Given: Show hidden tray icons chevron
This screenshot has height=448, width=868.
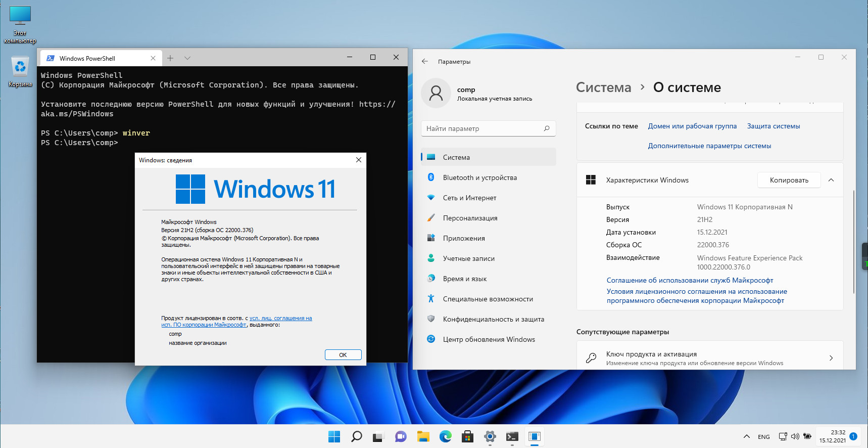Looking at the screenshot, I should 746,436.
